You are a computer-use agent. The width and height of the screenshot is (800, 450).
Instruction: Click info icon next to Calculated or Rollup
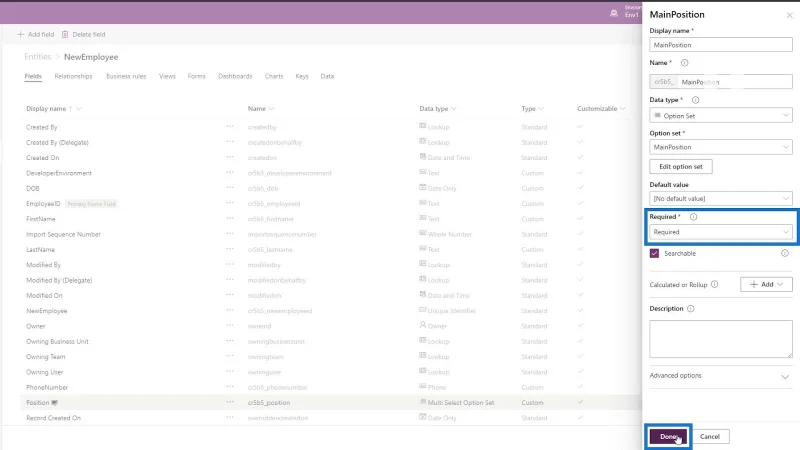point(714,284)
